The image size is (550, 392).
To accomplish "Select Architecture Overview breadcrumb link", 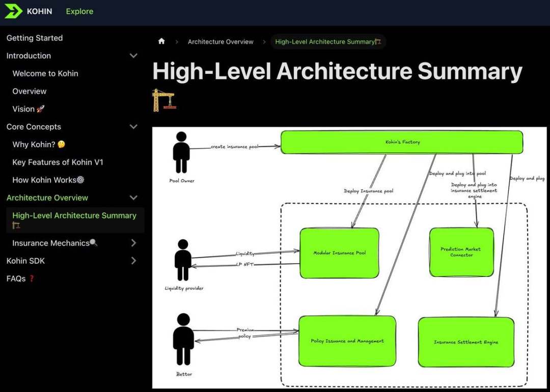I will 221,42.
